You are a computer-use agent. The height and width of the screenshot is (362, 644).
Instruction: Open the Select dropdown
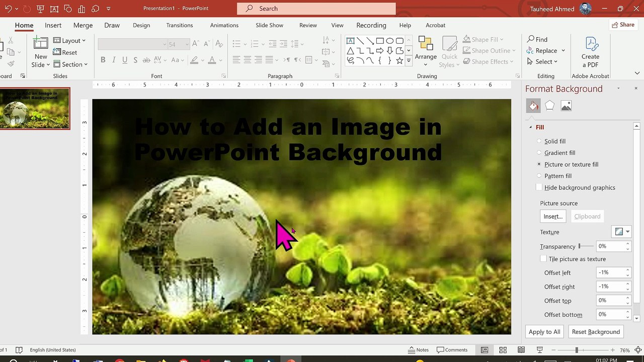tap(542, 61)
